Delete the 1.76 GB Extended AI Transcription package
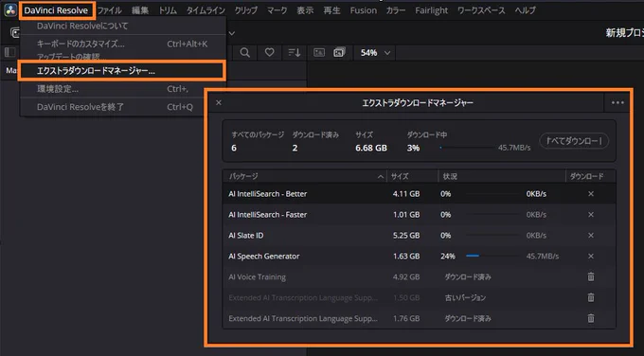 tap(591, 318)
